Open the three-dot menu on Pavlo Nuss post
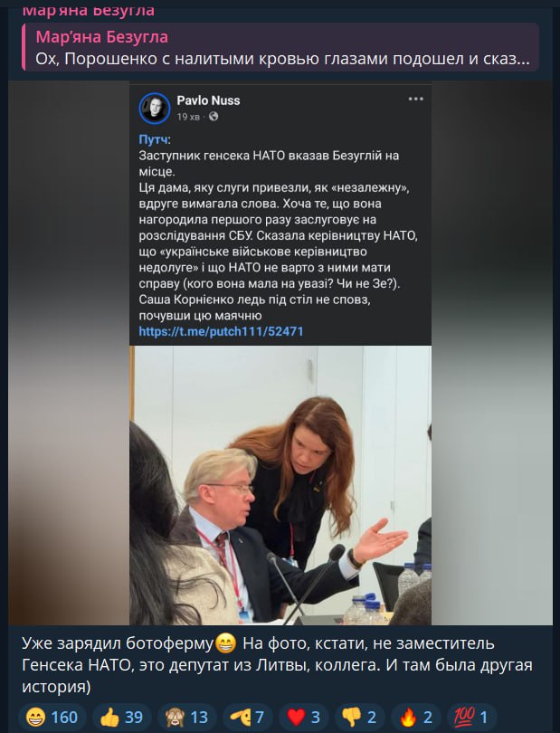The image size is (560, 733). point(415,100)
